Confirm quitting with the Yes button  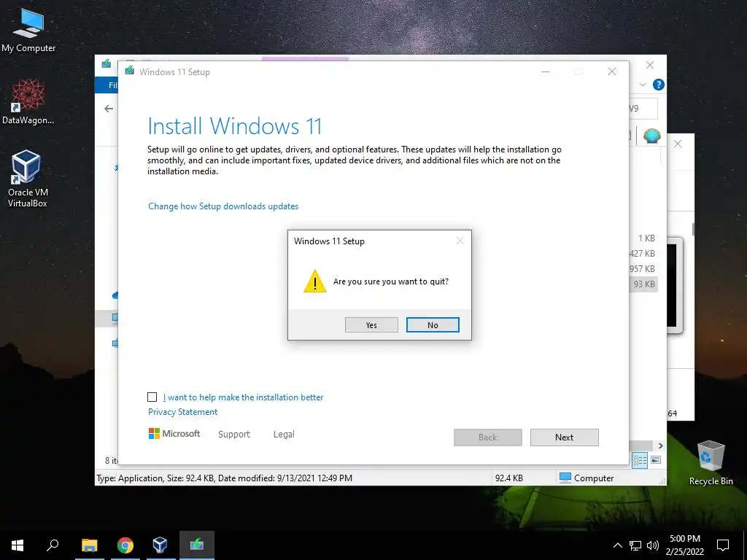[x=371, y=324]
